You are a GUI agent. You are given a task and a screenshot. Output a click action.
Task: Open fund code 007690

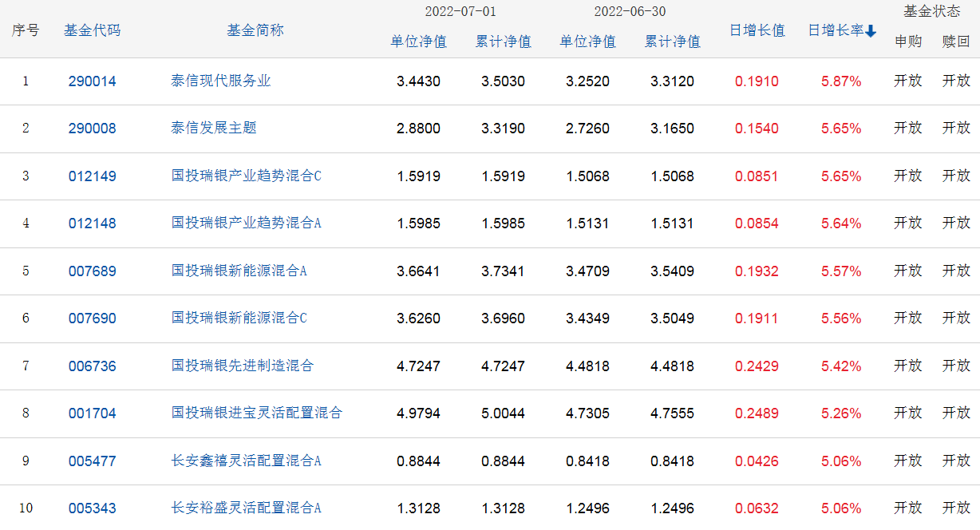coord(92,318)
